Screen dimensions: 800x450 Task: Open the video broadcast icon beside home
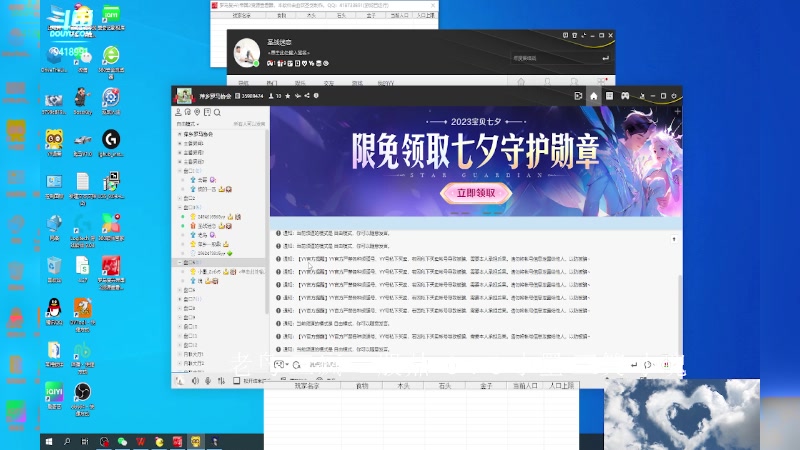[x=578, y=96]
